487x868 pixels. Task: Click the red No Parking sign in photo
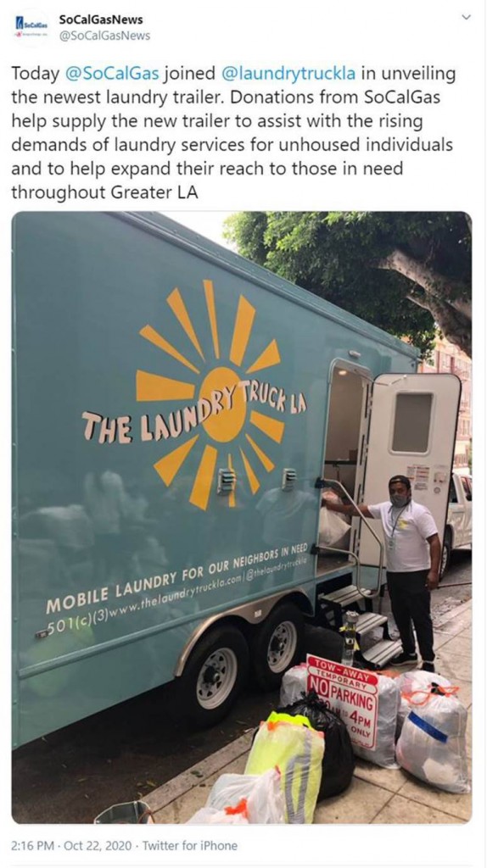[x=343, y=700]
